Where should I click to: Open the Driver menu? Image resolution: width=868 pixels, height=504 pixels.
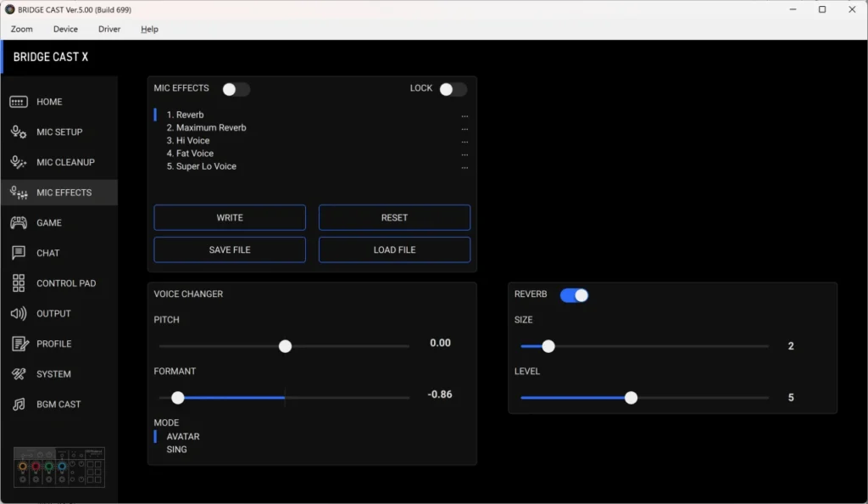coord(109,29)
